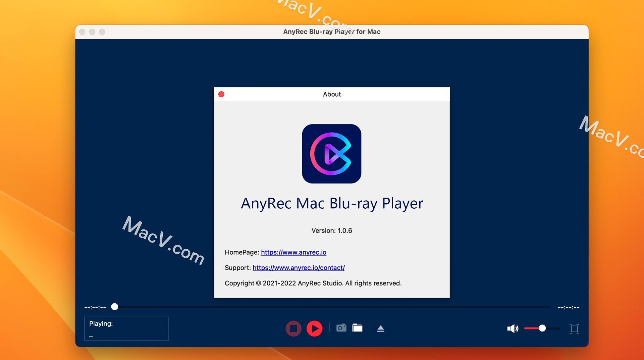The width and height of the screenshot is (644, 360).
Task: Close the About dialog with red button
Action: [x=221, y=94]
